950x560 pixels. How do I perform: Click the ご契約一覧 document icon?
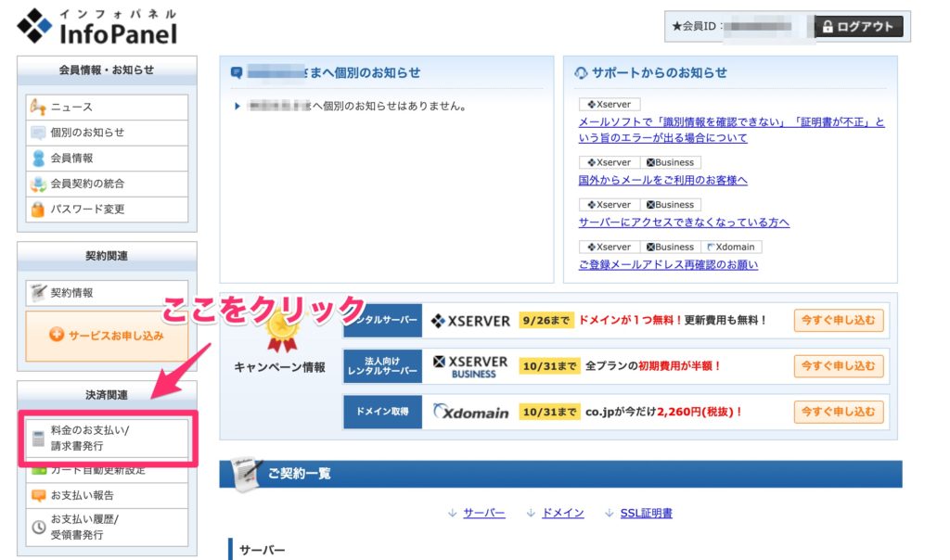pyautogui.click(x=247, y=474)
